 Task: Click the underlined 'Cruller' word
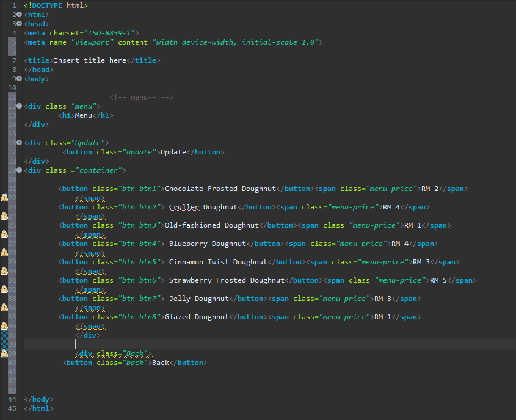184,207
